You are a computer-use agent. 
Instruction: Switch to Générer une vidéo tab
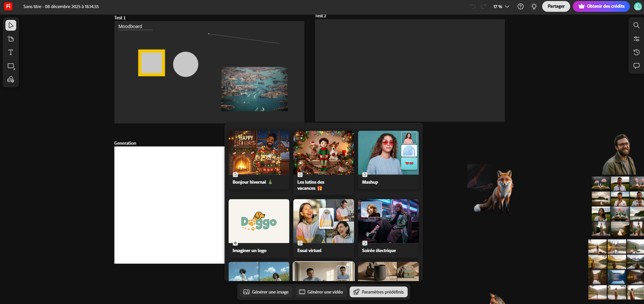pos(322,292)
